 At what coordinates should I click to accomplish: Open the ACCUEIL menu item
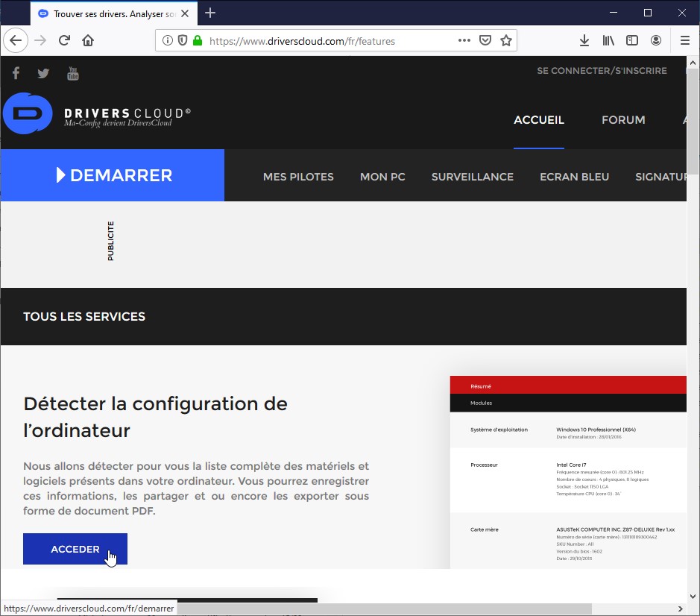point(539,120)
